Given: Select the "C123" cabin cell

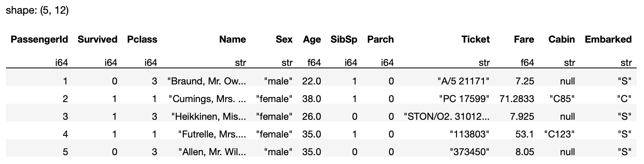Looking at the screenshot, I should [x=559, y=134].
